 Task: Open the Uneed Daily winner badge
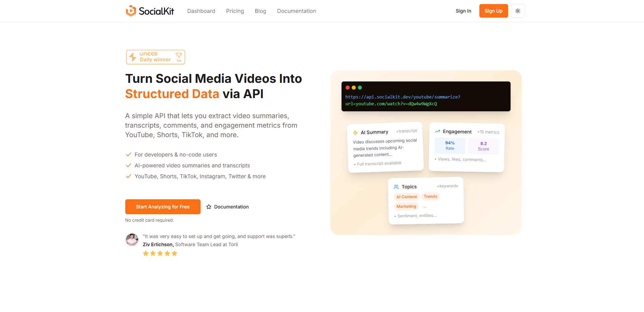click(x=155, y=57)
